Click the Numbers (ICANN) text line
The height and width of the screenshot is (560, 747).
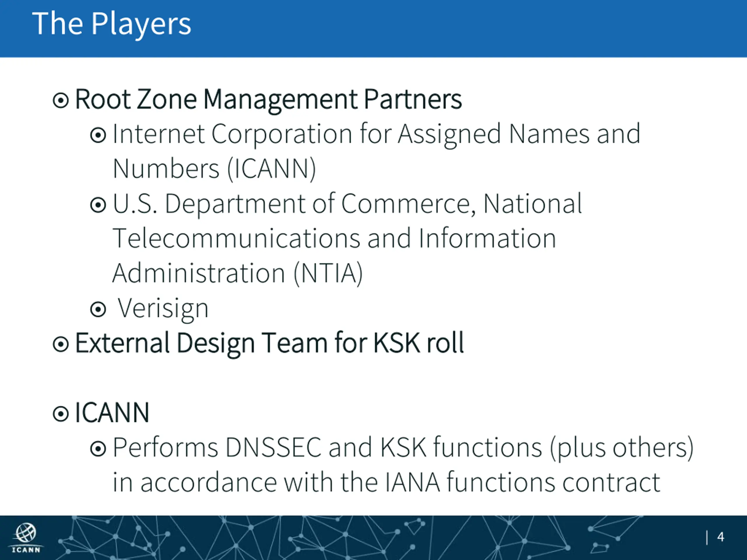[214, 169]
